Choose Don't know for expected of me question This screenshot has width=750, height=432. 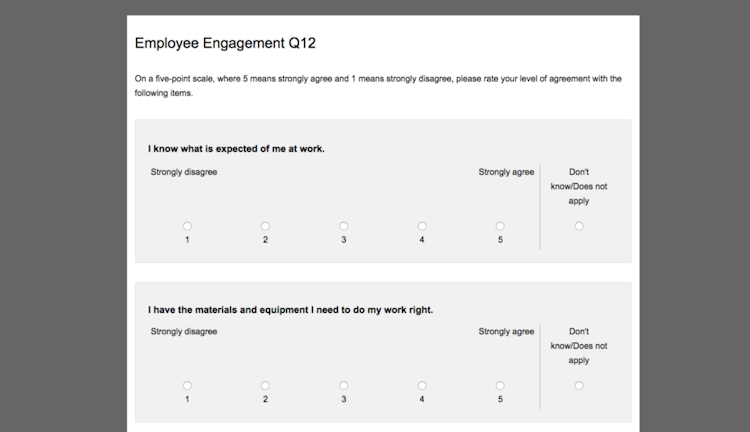[x=579, y=226]
